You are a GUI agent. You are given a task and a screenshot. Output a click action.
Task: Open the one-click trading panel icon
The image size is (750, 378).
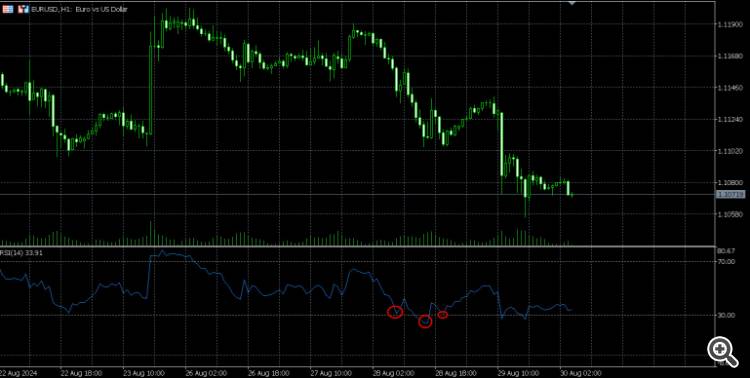coord(8,9)
